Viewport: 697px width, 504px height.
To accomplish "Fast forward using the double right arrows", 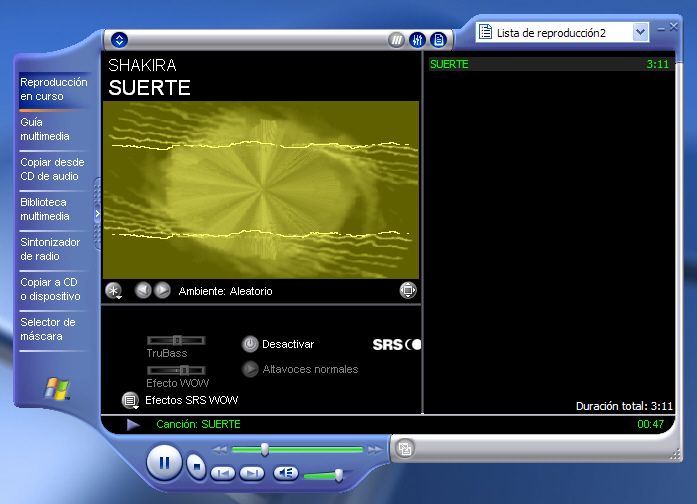I will [x=375, y=450].
